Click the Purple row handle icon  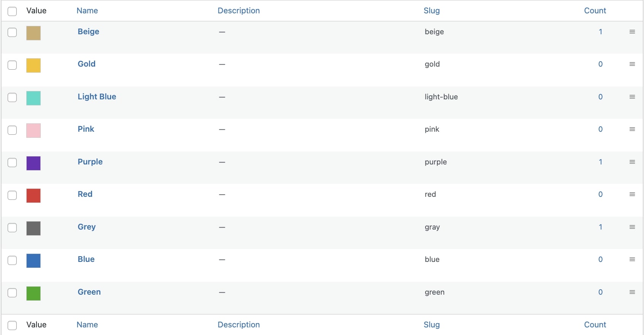pos(632,162)
